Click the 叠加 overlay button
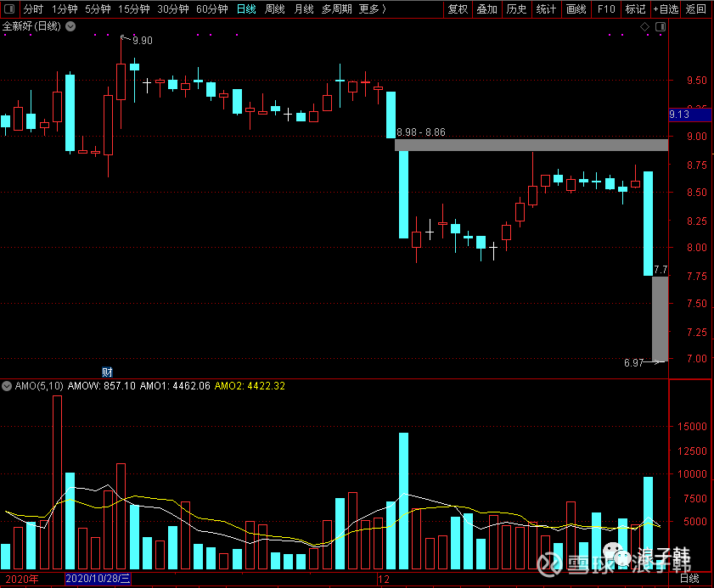 point(487,9)
